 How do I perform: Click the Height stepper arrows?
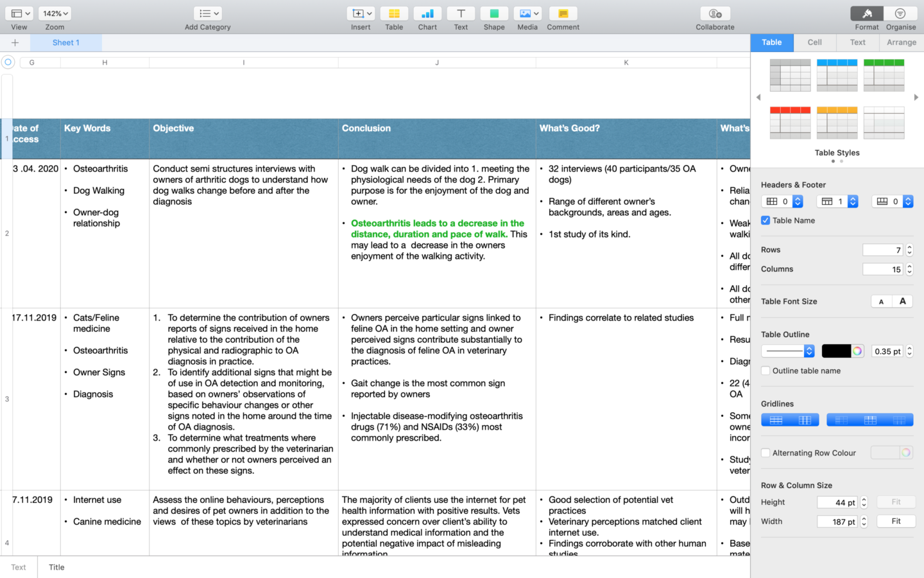tap(864, 502)
